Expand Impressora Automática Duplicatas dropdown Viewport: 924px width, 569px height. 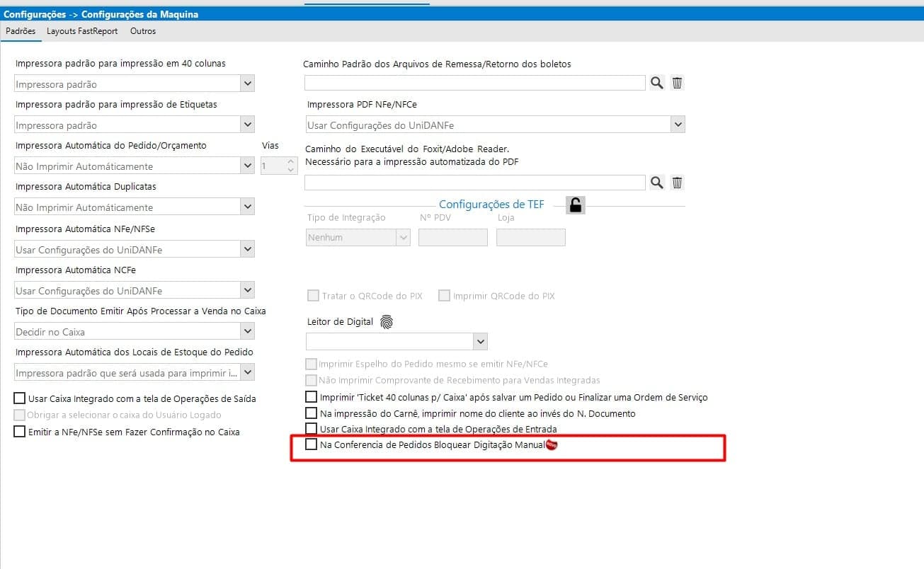point(247,207)
